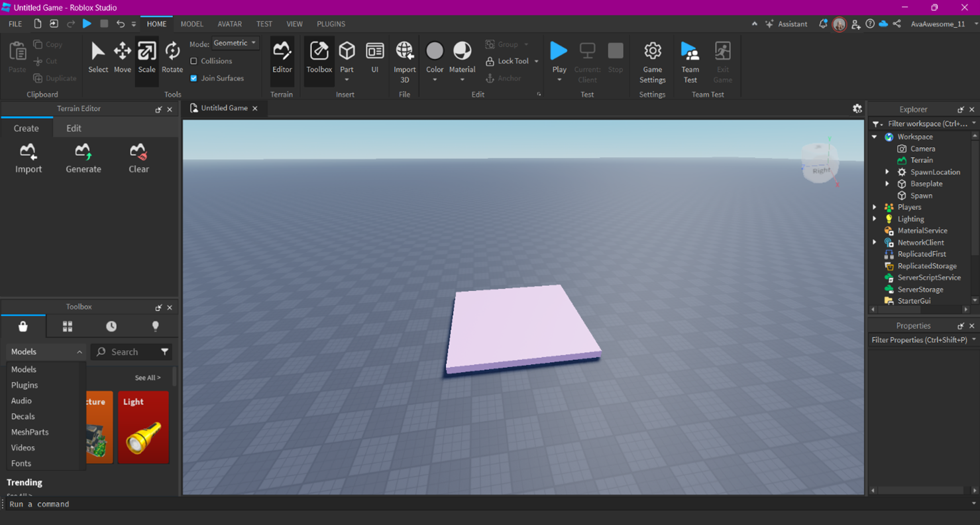
Task: Open the Edit tab in Terrain Editor
Action: click(x=74, y=129)
